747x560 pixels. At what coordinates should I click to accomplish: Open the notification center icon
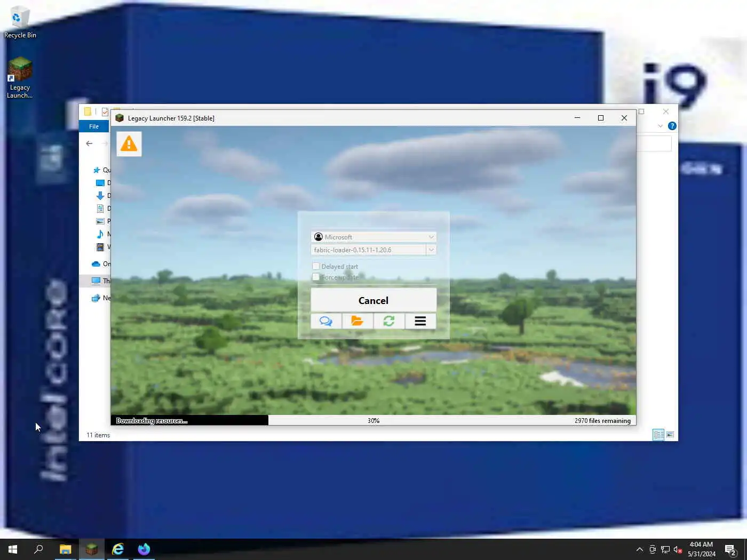point(730,549)
